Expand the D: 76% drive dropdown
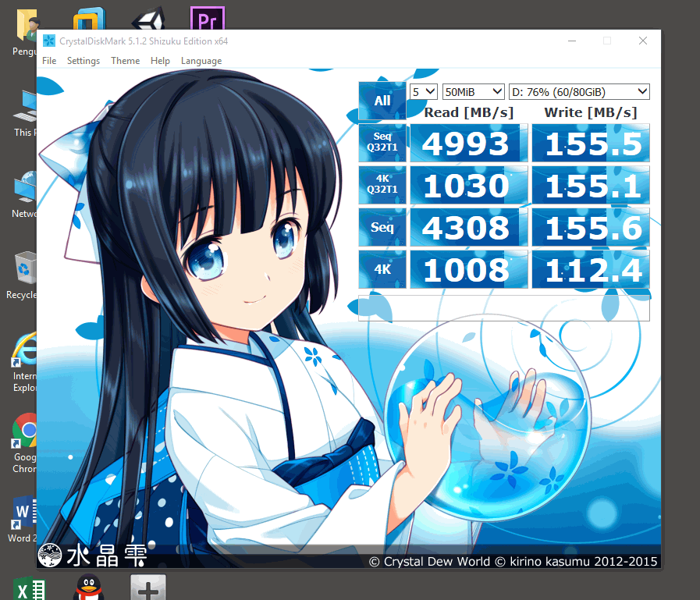 click(579, 92)
